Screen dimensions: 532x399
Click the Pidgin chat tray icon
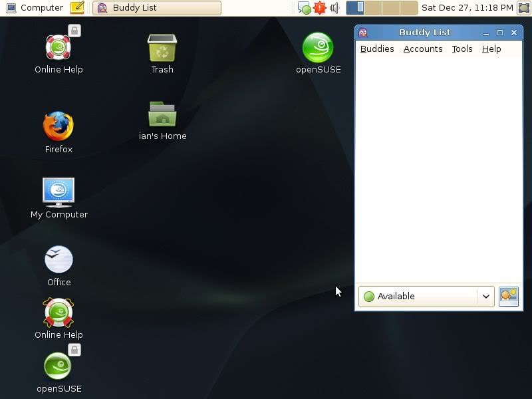pyautogui.click(x=304, y=8)
